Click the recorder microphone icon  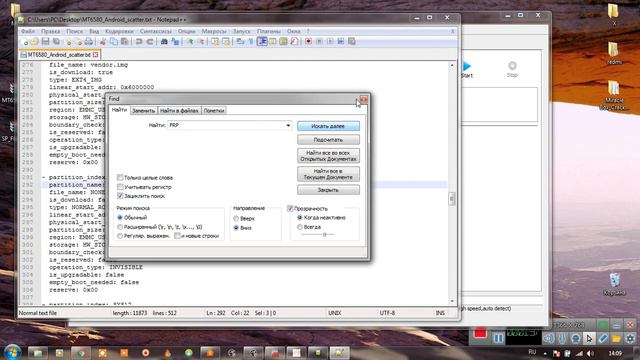pos(562,338)
